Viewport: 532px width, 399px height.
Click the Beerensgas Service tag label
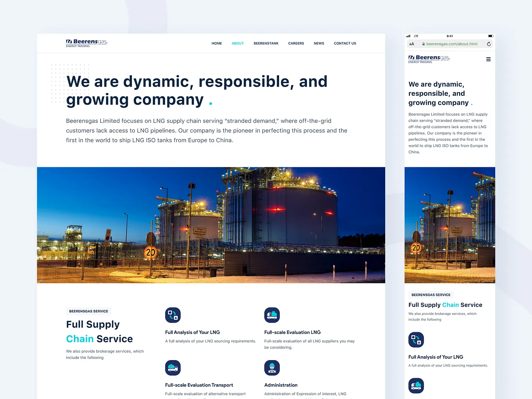[x=88, y=311]
